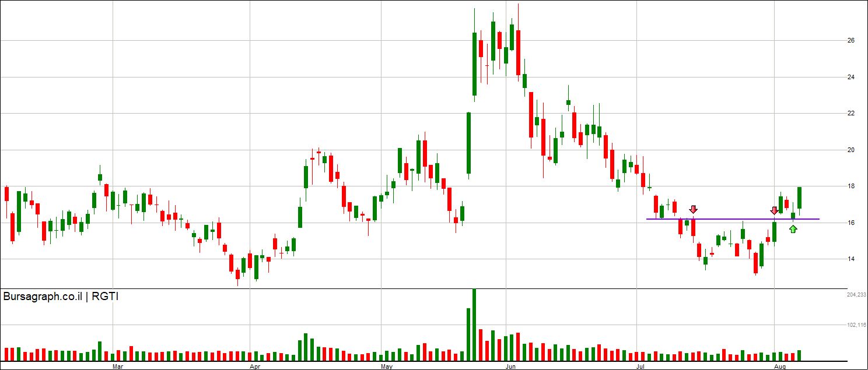
Task: Click the volume axis label "102,116"
Action: coord(856,325)
